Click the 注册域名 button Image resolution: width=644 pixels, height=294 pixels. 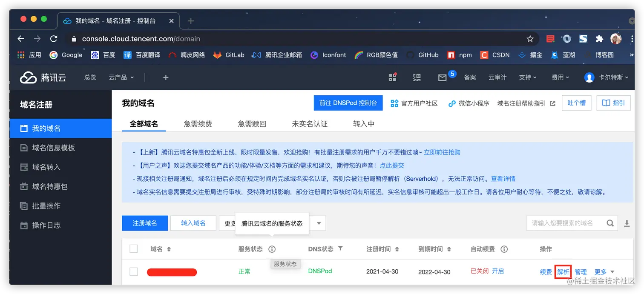(x=145, y=223)
